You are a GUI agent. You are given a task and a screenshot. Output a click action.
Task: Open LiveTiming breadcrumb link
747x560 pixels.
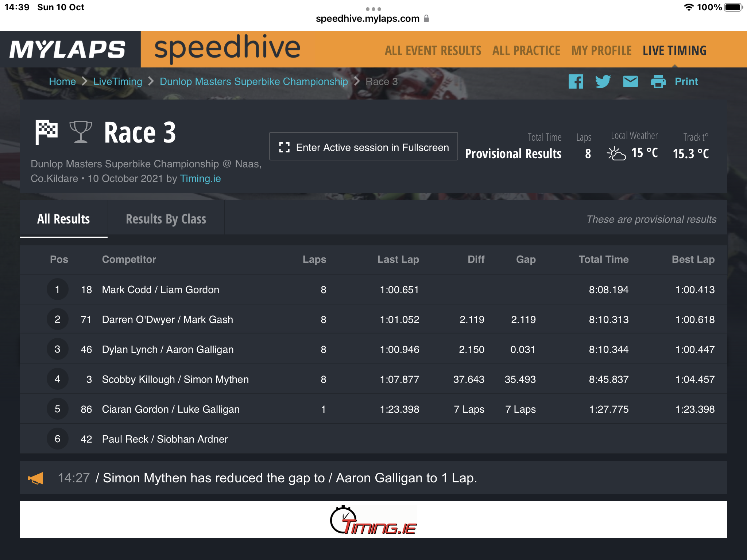[x=117, y=81]
